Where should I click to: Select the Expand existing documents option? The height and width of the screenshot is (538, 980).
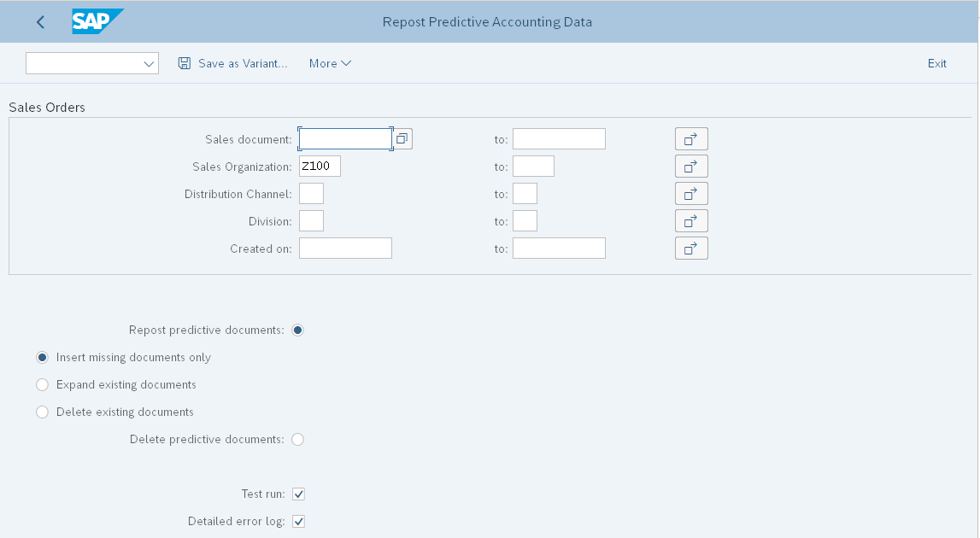[x=42, y=384]
